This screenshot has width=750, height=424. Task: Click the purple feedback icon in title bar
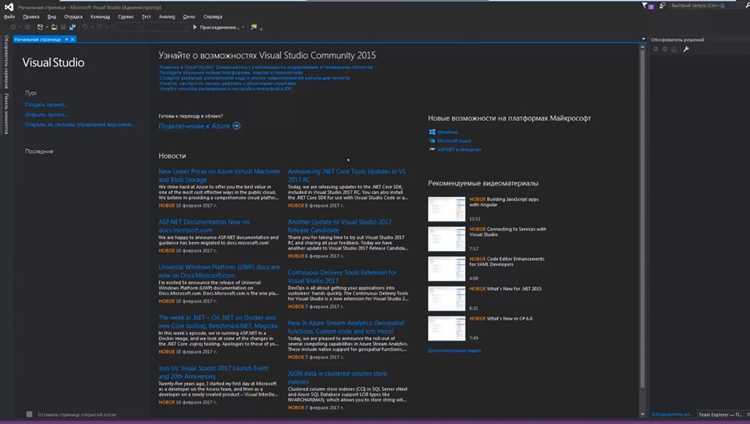click(x=651, y=6)
